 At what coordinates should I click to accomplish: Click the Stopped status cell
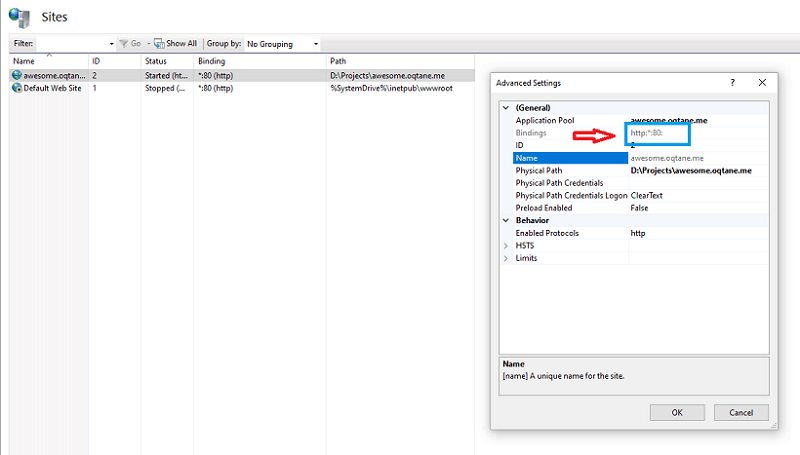pos(165,88)
